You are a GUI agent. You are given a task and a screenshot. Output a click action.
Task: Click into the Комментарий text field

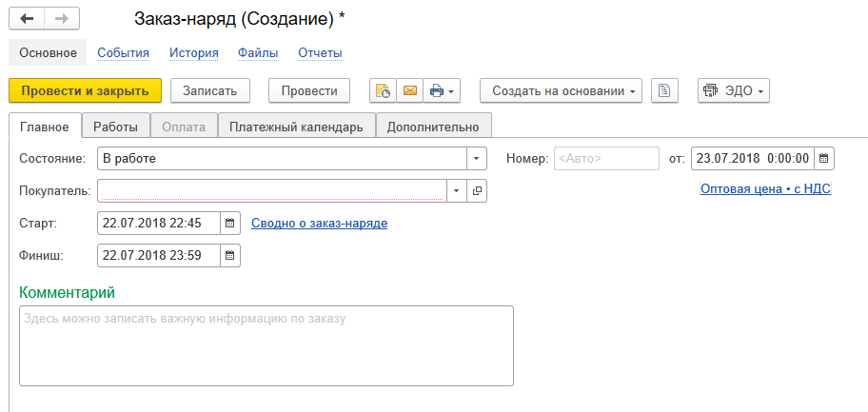(266, 345)
